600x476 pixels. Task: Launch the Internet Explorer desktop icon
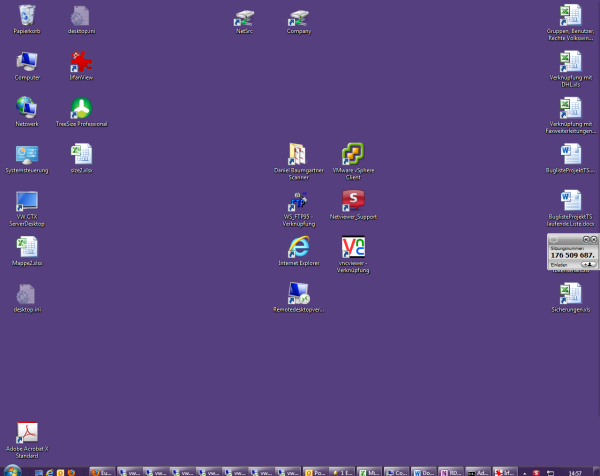point(299,251)
